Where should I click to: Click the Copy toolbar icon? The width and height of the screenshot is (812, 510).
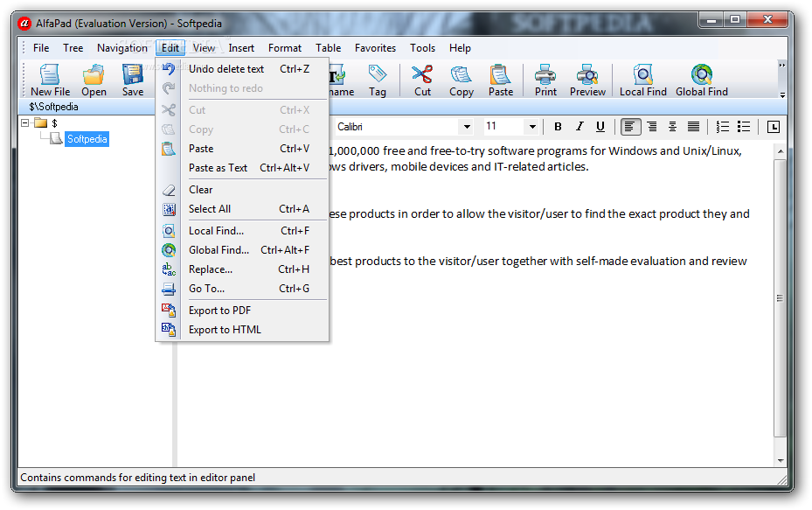pyautogui.click(x=461, y=80)
